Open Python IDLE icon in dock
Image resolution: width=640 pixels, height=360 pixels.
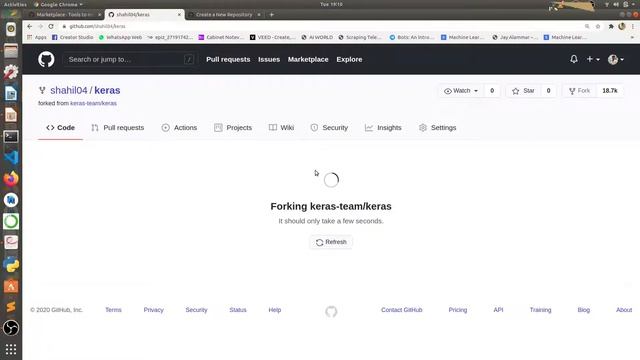tap(11, 264)
